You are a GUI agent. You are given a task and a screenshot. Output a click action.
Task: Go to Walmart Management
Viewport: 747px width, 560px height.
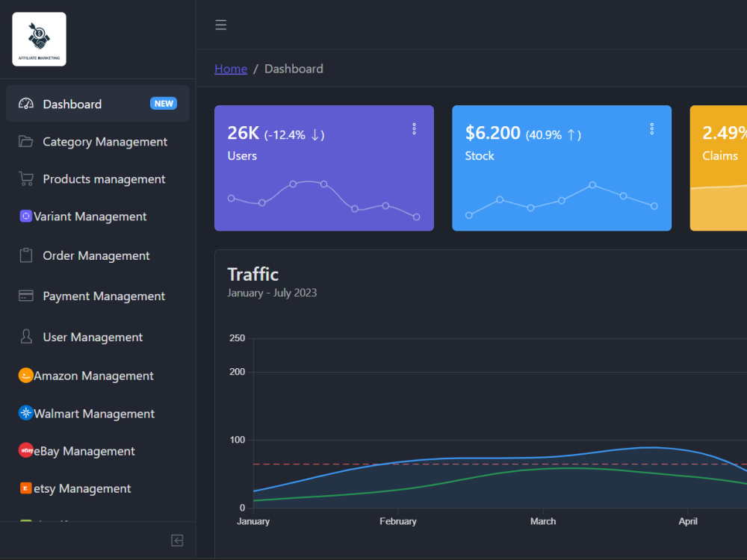click(98, 414)
